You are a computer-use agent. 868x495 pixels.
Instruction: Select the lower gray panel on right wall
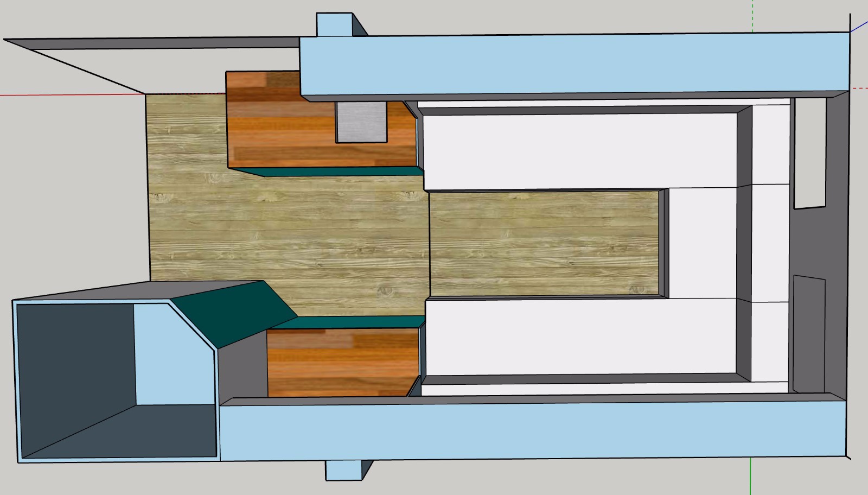809,334
